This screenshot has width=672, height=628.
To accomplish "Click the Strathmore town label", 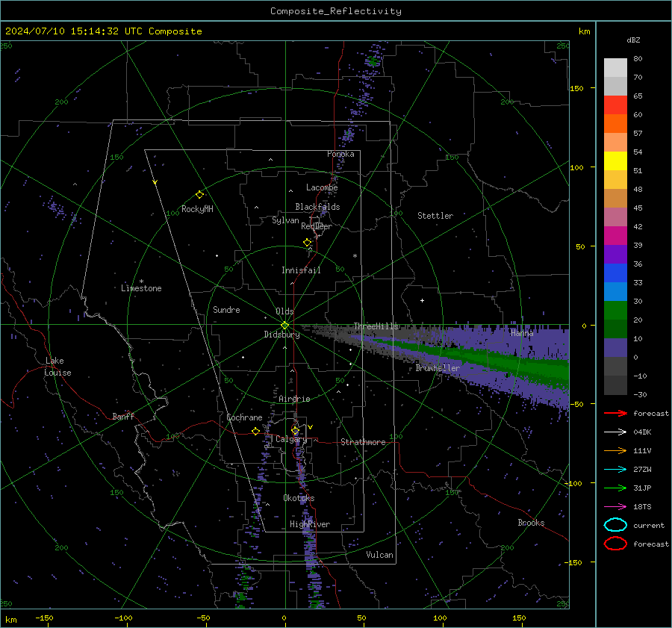I will (x=363, y=442).
